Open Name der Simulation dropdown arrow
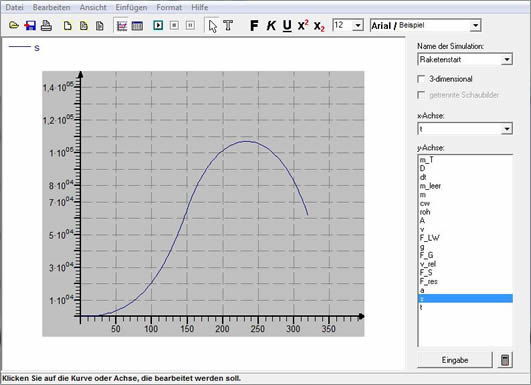This screenshot has height=385, width=531. coord(507,60)
